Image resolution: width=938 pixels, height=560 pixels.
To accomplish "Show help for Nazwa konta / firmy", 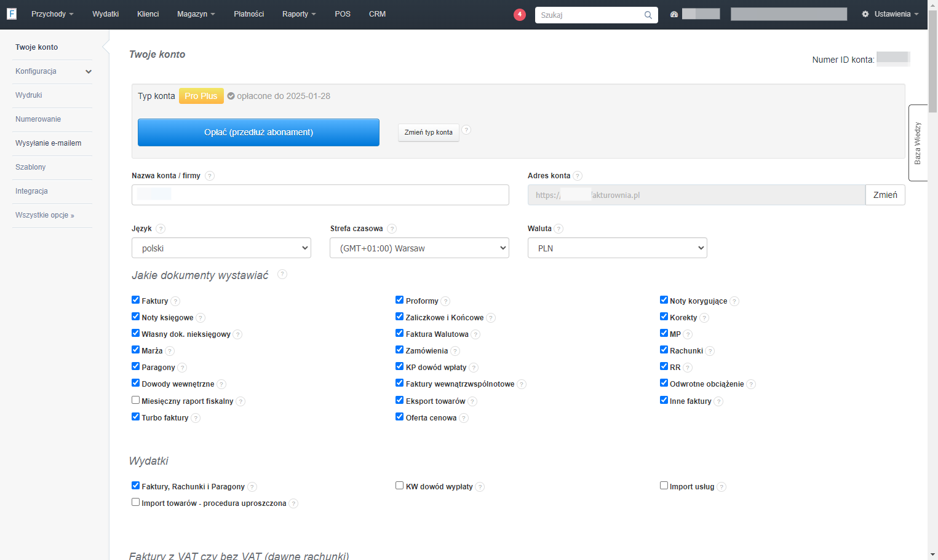I will 210,176.
